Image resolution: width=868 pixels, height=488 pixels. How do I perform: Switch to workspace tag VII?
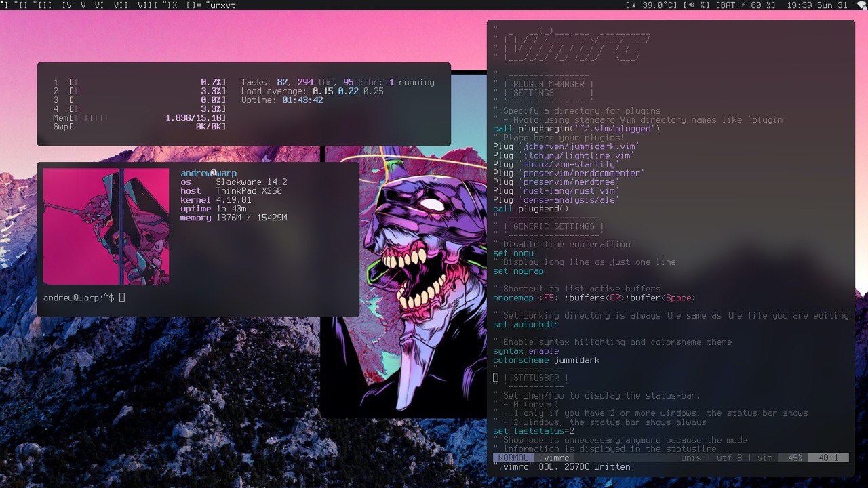pos(121,5)
